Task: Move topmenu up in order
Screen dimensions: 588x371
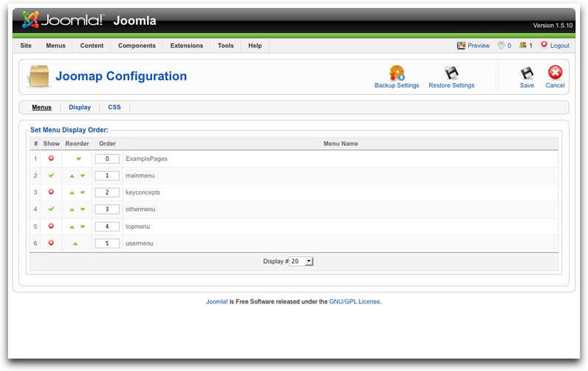Action: click(72, 227)
